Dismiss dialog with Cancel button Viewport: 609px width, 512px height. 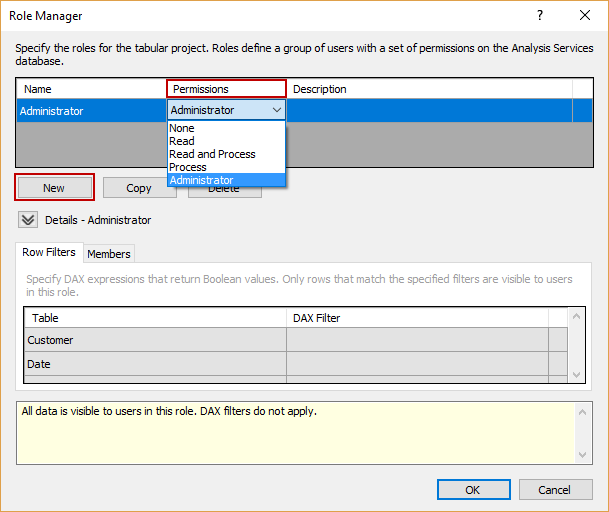click(x=554, y=490)
